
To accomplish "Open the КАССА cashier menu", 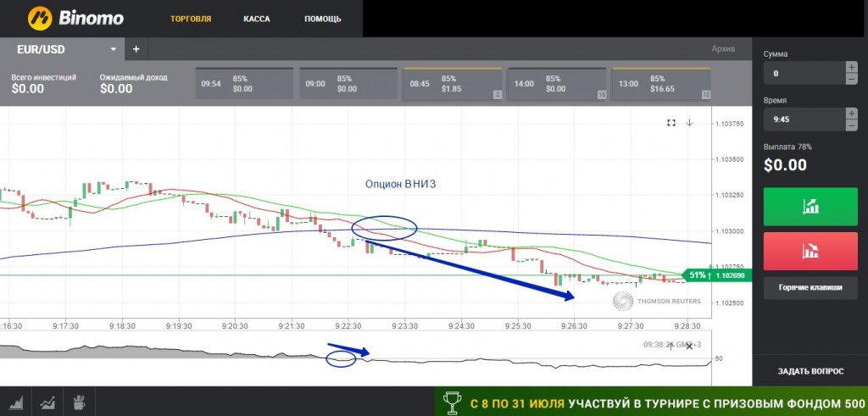I will tap(257, 19).
